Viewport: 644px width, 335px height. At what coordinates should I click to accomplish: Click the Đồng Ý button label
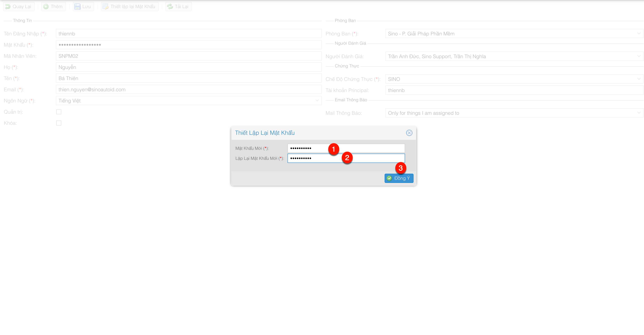point(402,178)
